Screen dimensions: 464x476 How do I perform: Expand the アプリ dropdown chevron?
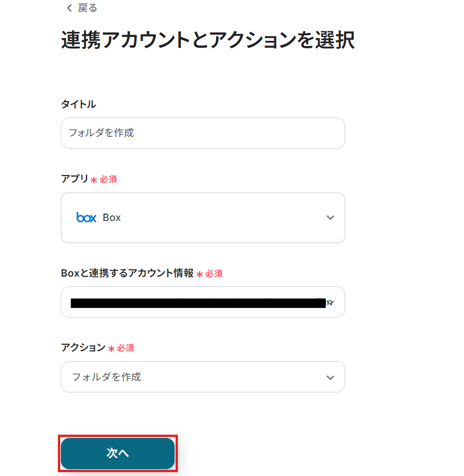(x=330, y=218)
